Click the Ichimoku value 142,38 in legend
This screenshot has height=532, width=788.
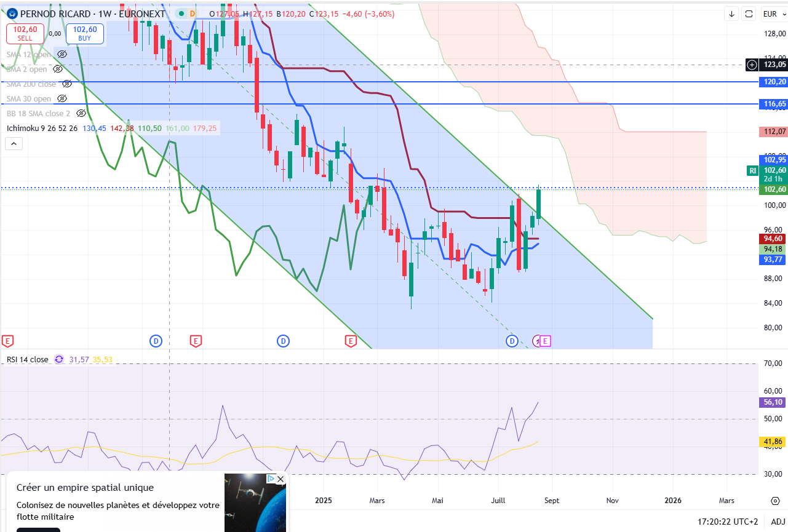(x=121, y=128)
